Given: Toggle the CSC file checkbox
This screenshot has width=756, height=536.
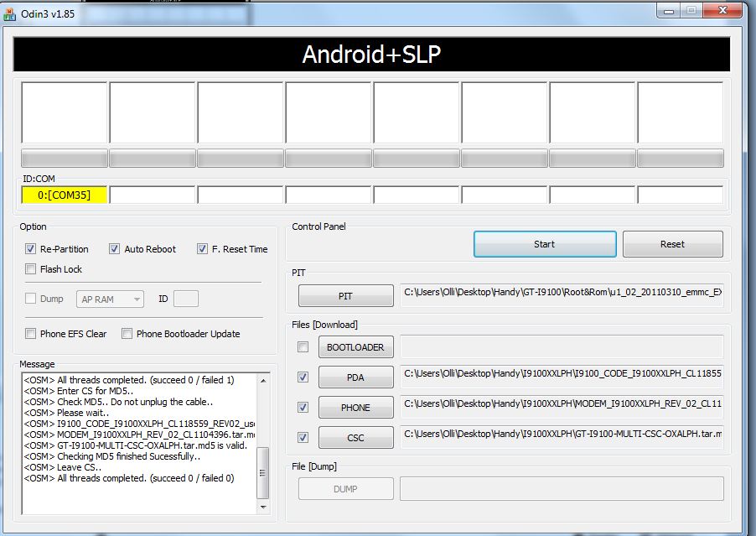Looking at the screenshot, I should click(303, 438).
